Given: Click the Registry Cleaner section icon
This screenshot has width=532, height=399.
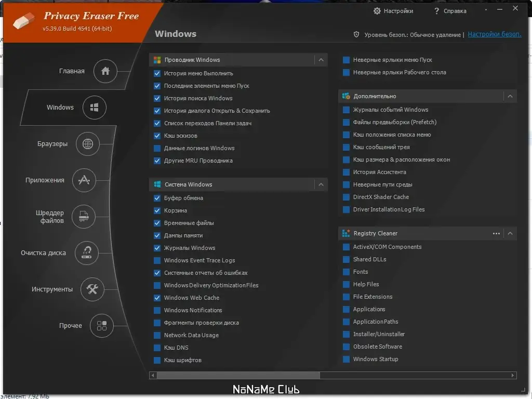Looking at the screenshot, I should [x=346, y=233].
